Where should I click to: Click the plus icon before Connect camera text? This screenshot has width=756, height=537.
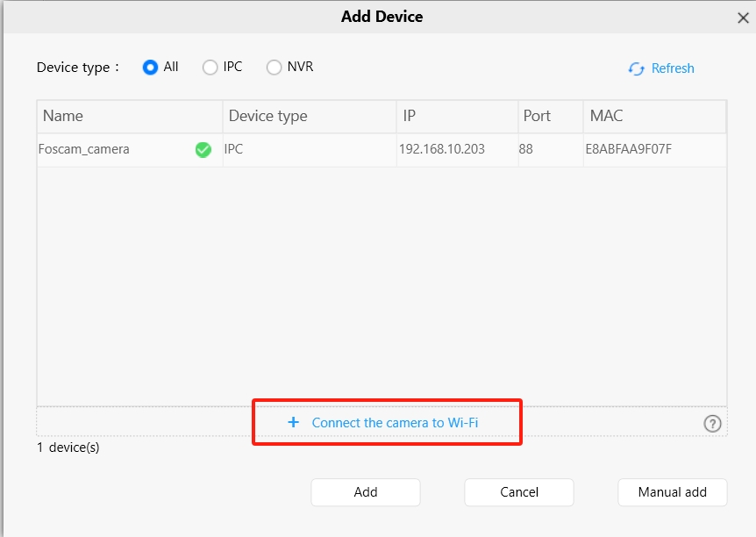(293, 422)
